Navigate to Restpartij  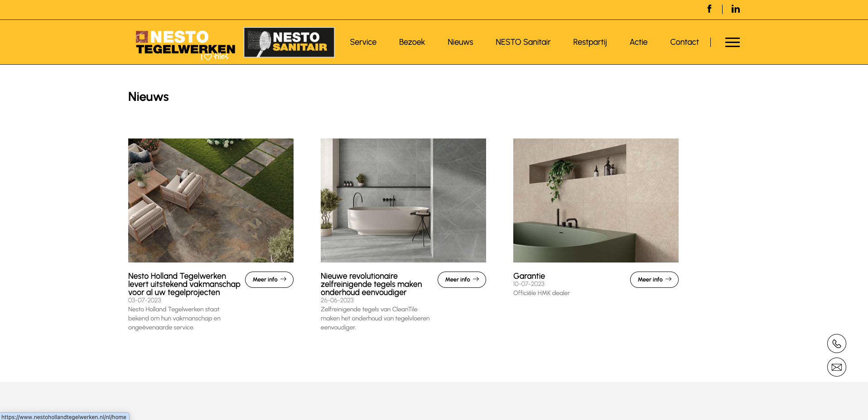click(589, 42)
